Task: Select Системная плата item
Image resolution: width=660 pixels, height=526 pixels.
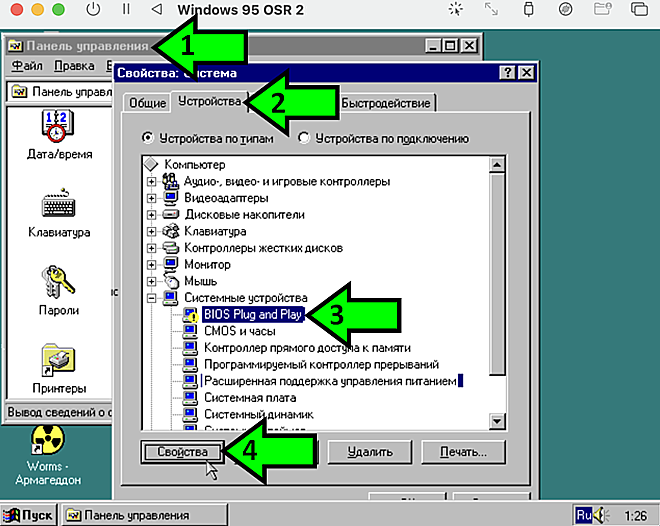Action: [x=250, y=398]
